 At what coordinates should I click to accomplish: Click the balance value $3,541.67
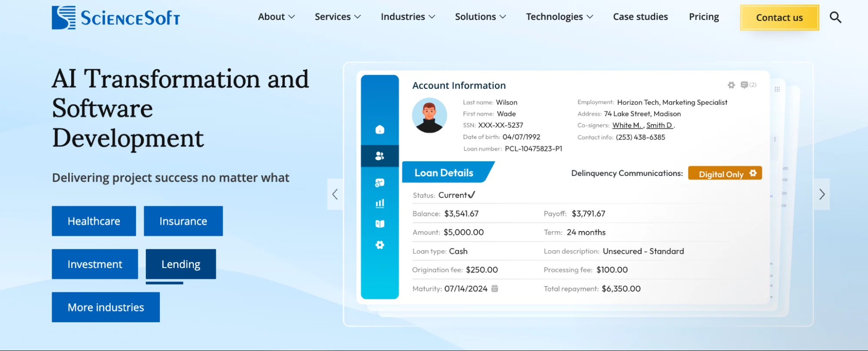(461, 214)
